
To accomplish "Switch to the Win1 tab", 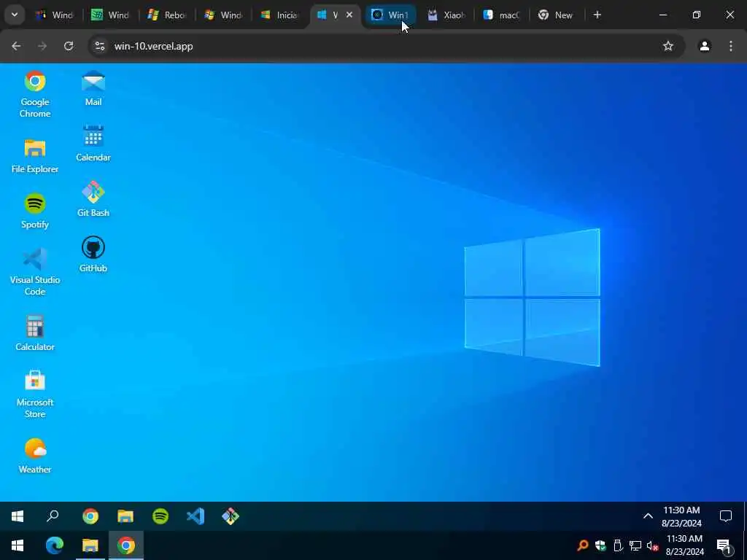I will (391, 15).
